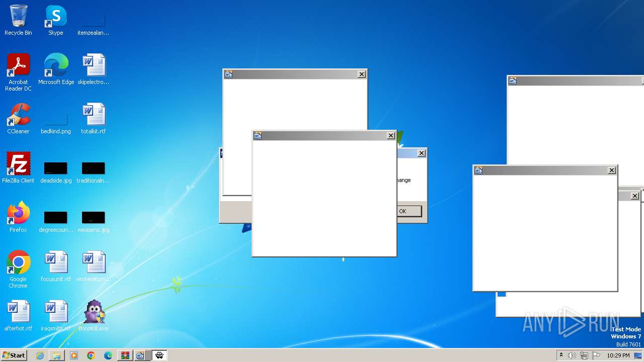Open the Recycle Bin desktop icon
Image resolution: width=644 pixels, height=362 pixels.
(x=18, y=20)
